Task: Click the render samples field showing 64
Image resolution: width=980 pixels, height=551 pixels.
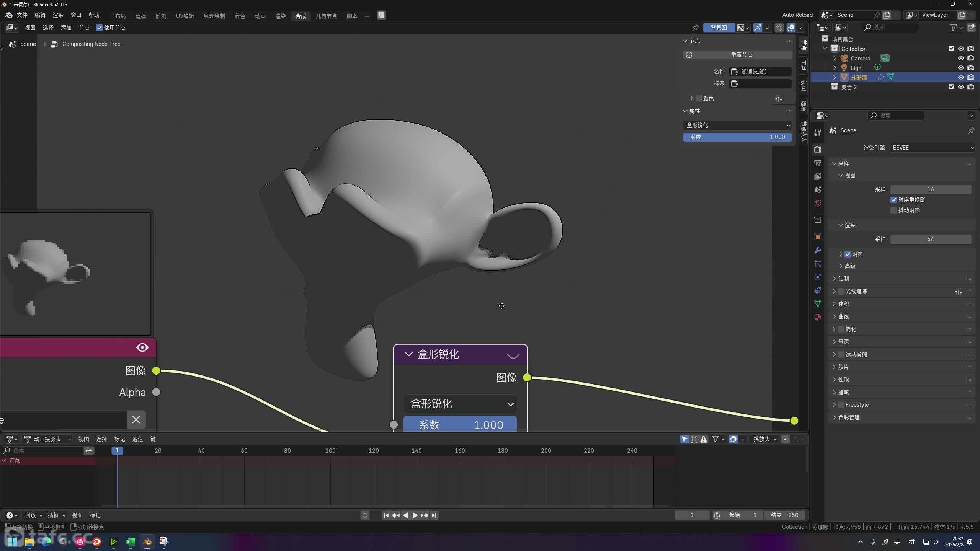Action: pyautogui.click(x=930, y=239)
